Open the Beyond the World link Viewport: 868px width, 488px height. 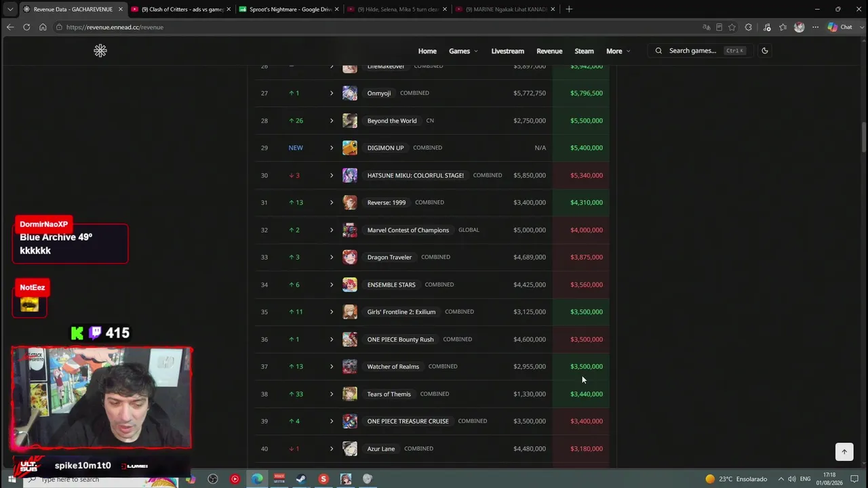(x=392, y=121)
